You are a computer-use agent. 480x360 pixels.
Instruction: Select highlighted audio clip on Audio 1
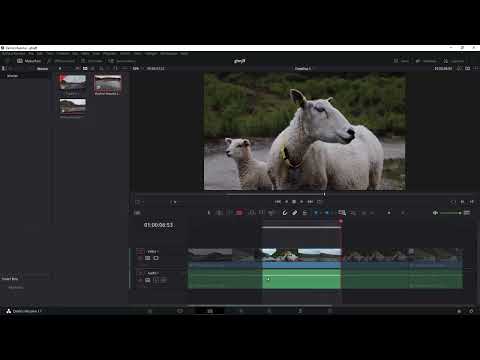coord(301,279)
